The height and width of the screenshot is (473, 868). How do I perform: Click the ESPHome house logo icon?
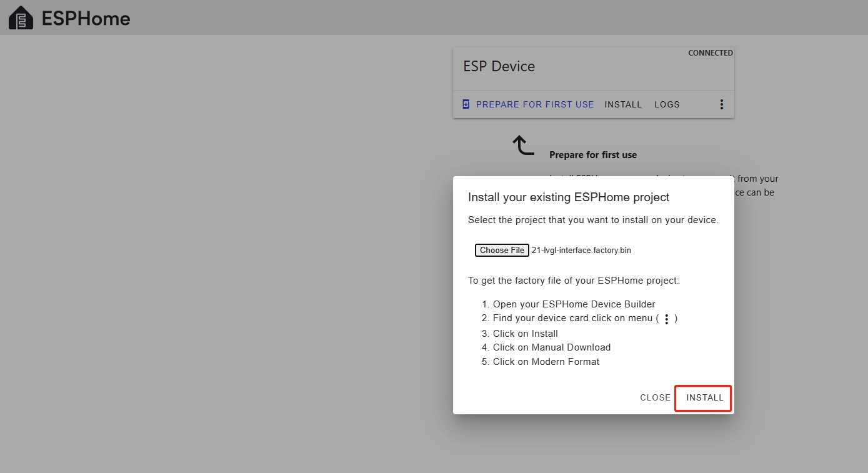21,18
